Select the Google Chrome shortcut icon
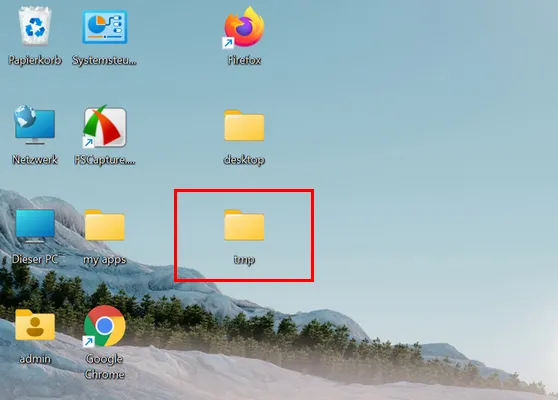 point(105,326)
